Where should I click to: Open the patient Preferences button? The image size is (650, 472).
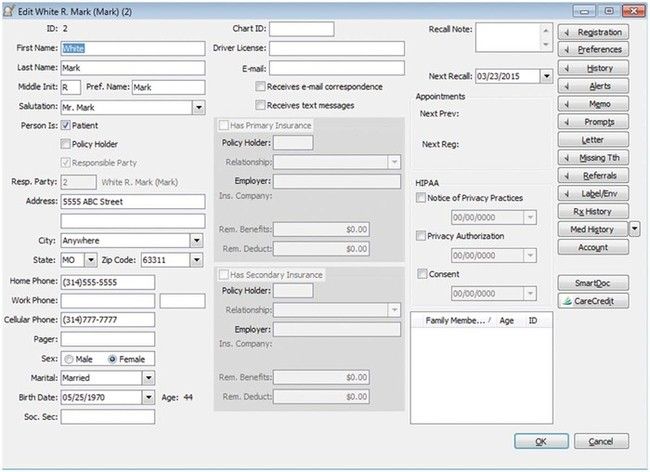[592, 49]
